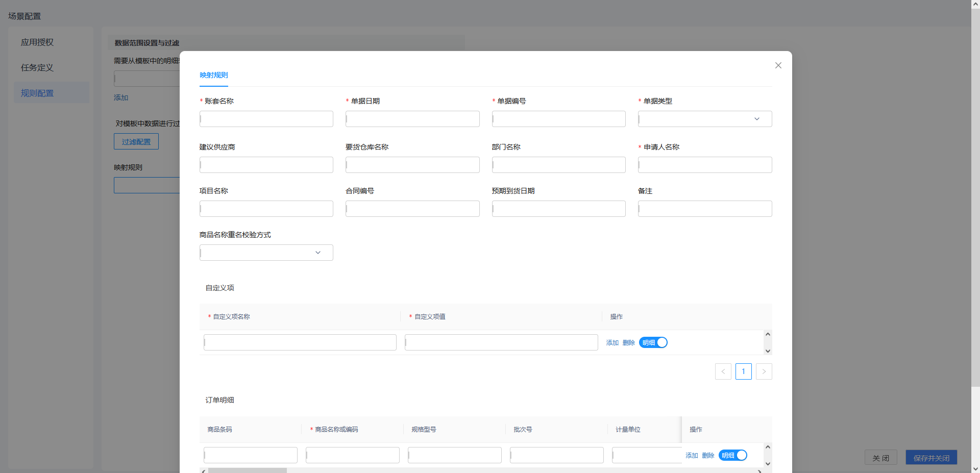Click the page vertical scrollbar thumb
Image resolution: width=980 pixels, height=473 pixels.
975,197
